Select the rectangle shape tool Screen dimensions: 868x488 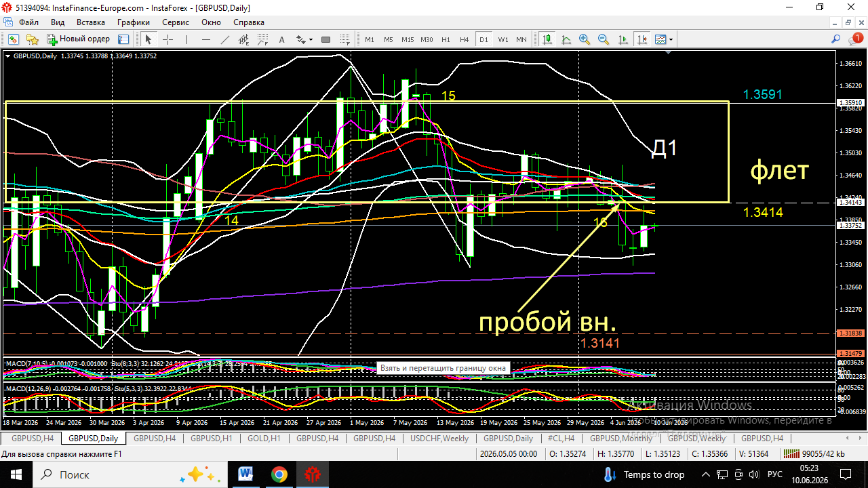(x=325, y=39)
